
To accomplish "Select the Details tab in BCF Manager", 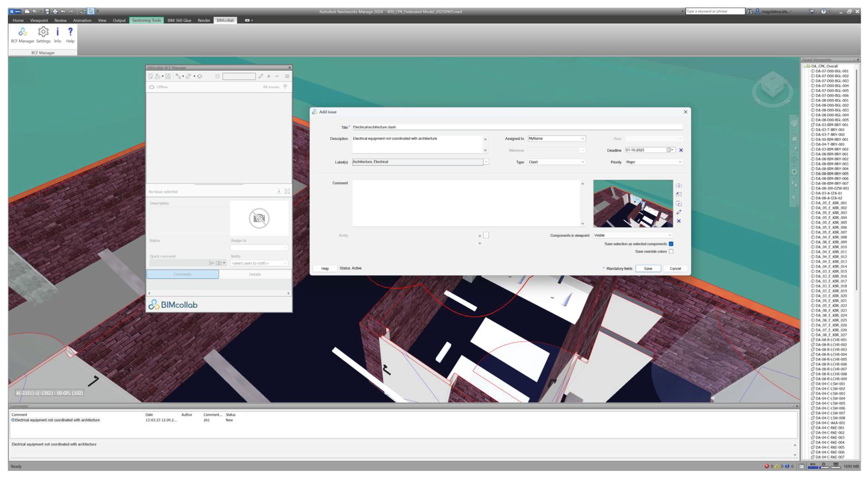I will [x=255, y=274].
